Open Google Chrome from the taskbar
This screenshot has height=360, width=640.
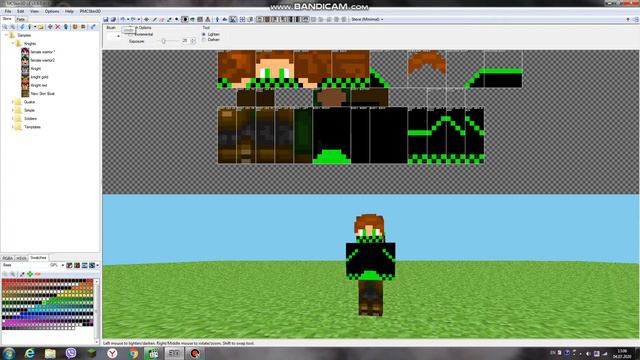133,353
